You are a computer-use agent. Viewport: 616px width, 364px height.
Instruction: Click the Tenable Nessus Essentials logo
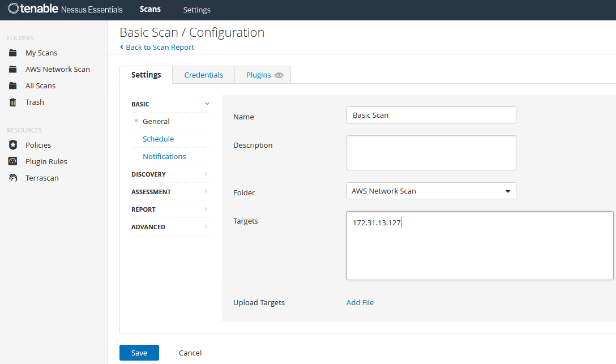[x=65, y=9]
